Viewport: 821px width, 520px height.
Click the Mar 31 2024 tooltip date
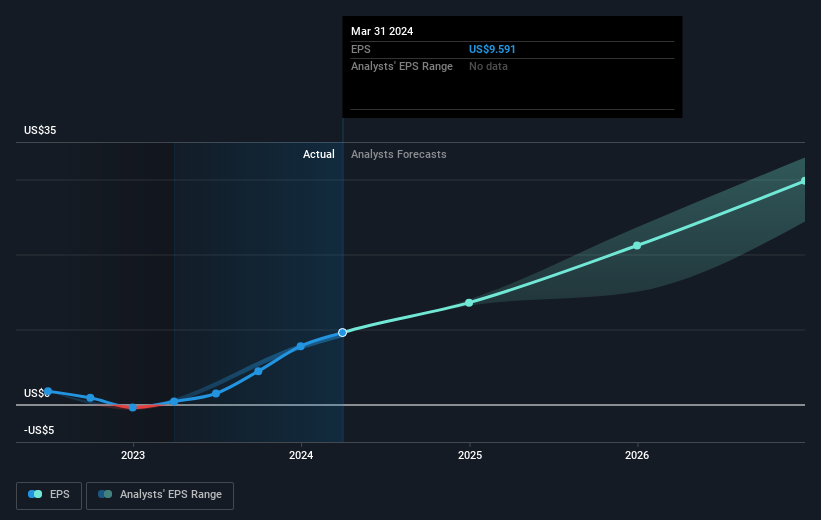pos(382,31)
